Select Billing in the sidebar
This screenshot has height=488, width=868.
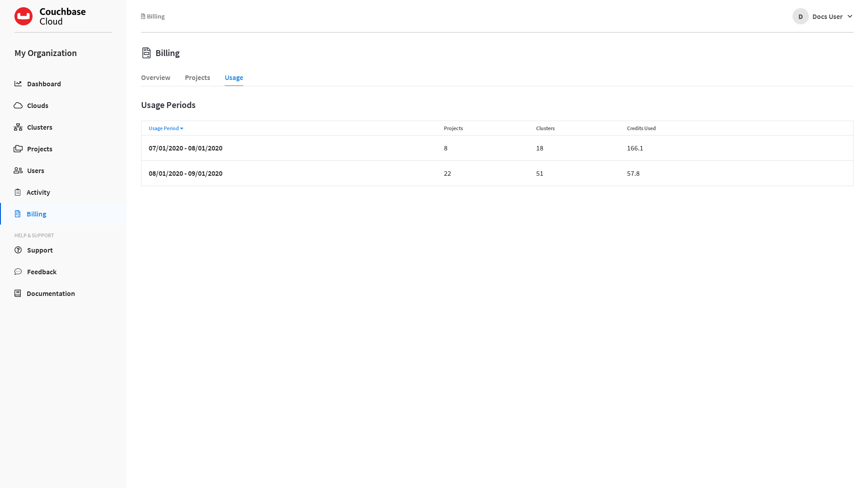point(36,214)
